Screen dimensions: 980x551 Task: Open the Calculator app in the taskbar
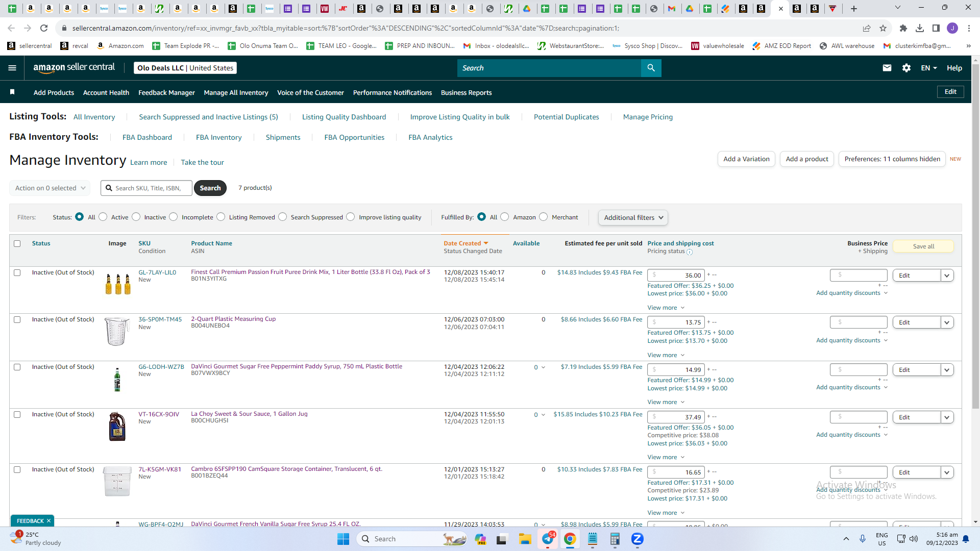point(615,539)
